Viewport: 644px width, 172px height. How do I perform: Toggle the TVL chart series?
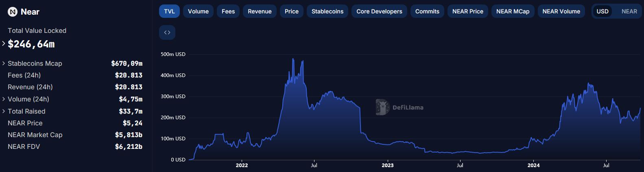tap(169, 11)
